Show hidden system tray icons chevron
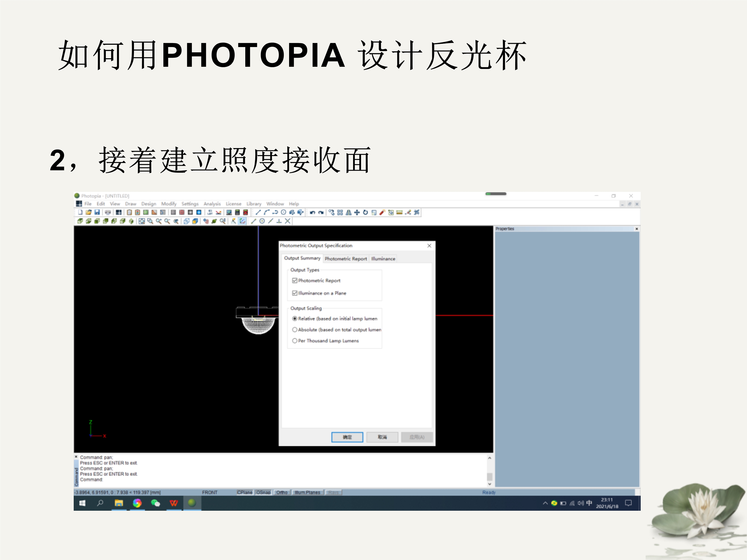This screenshot has height=560, width=747. coord(545,503)
